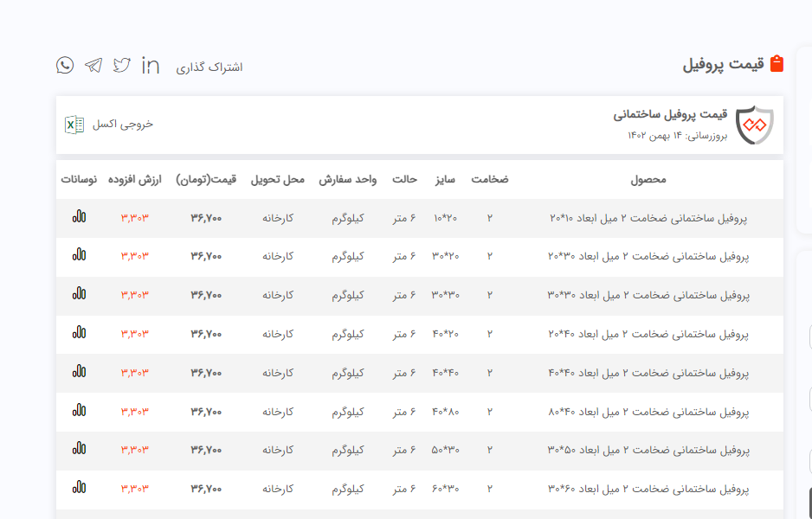Click the shield logo beside قیمت پروفیل ساختمانی

point(753,125)
